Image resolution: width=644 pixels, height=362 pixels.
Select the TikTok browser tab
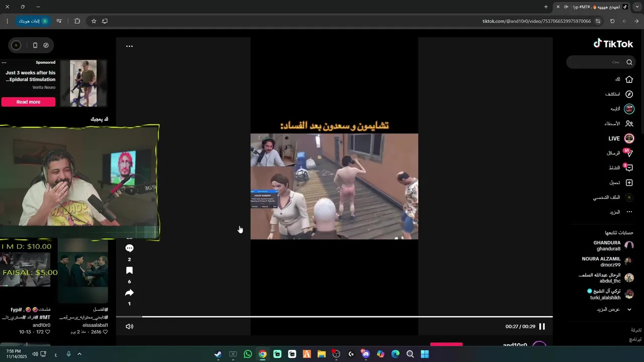tap(593, 7)
